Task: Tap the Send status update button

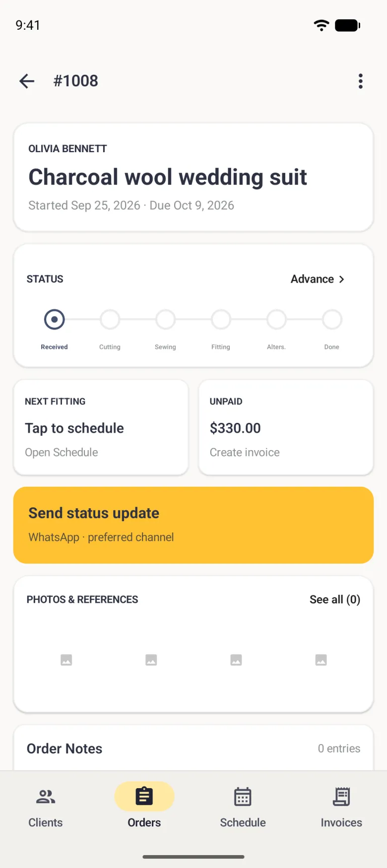Action: (x=193, y=525)
